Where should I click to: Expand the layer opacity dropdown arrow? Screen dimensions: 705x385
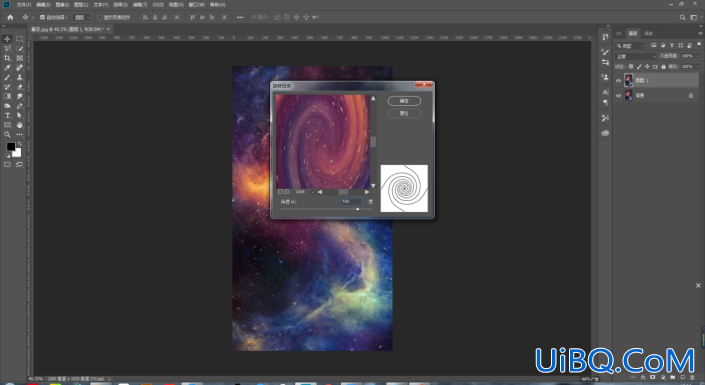[697, 56]
